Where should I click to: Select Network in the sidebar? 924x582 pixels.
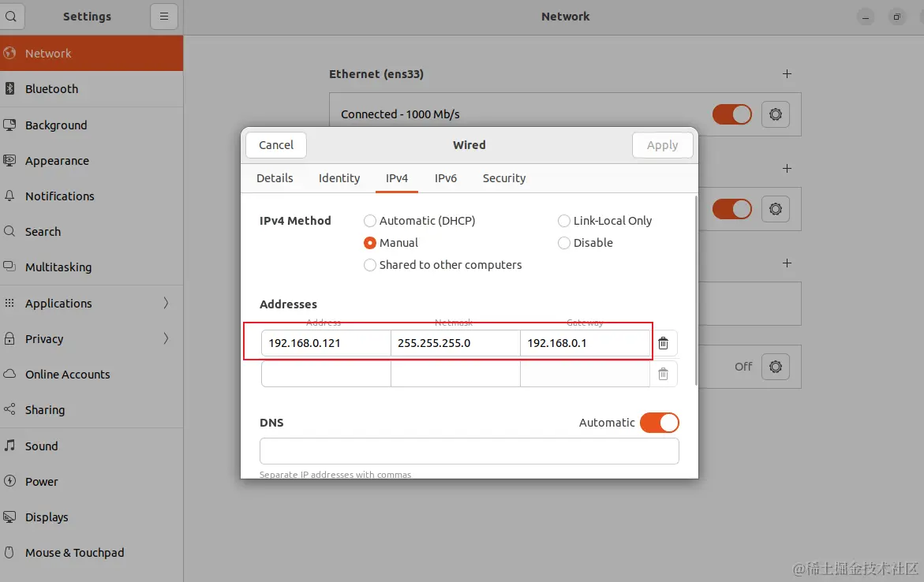point(92,53)
